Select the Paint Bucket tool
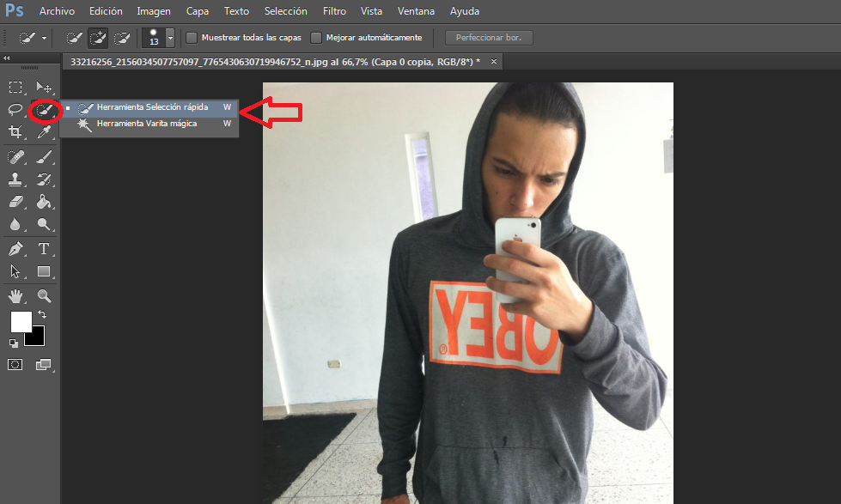841x504 pixels. pyautogui.click(x=44, y=202)
